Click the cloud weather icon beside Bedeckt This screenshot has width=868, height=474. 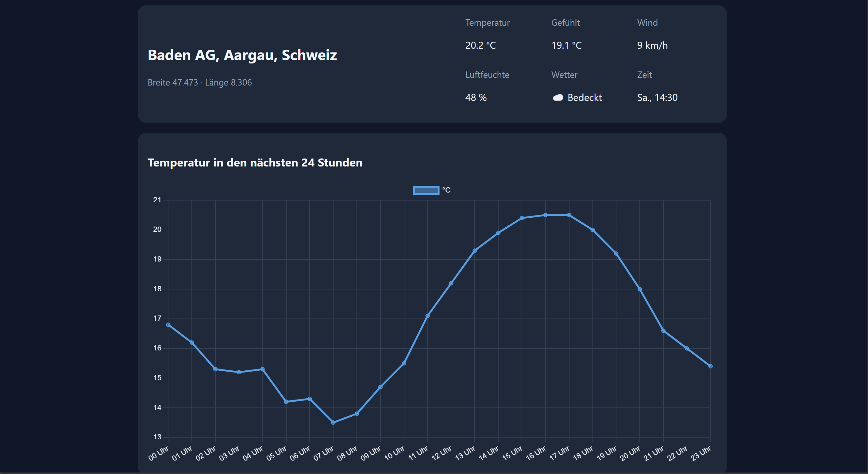(558, 97)
